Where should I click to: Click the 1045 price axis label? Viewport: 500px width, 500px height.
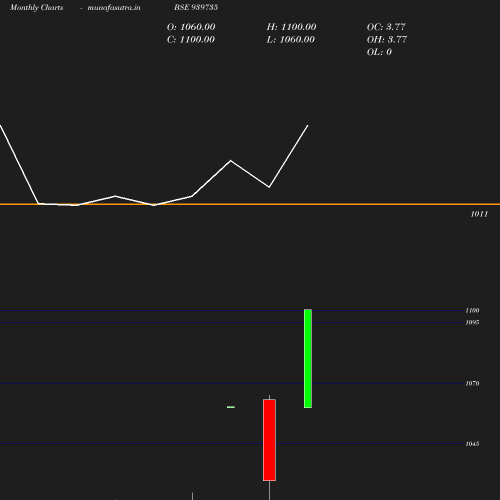pyautogui.click(x=472, y=444)
